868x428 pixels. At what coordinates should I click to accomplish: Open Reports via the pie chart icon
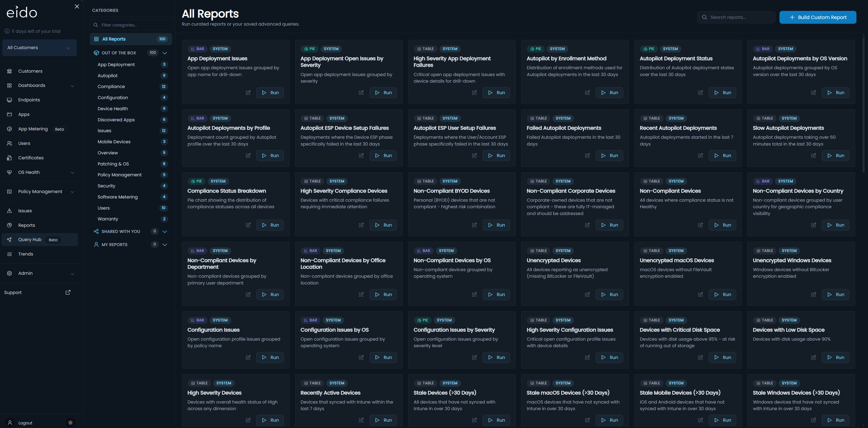pos(10,225)
